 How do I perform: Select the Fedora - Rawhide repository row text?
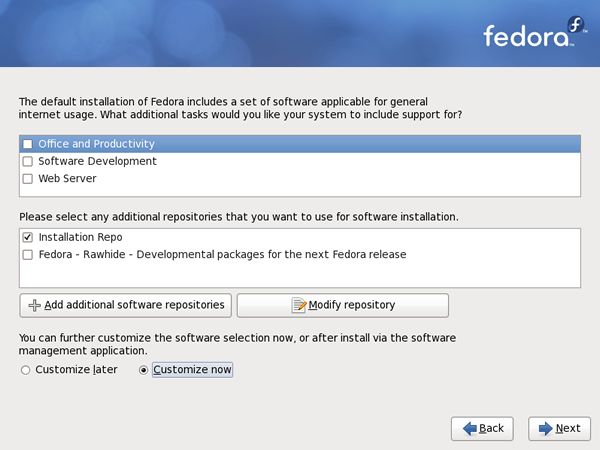[222, 255]
